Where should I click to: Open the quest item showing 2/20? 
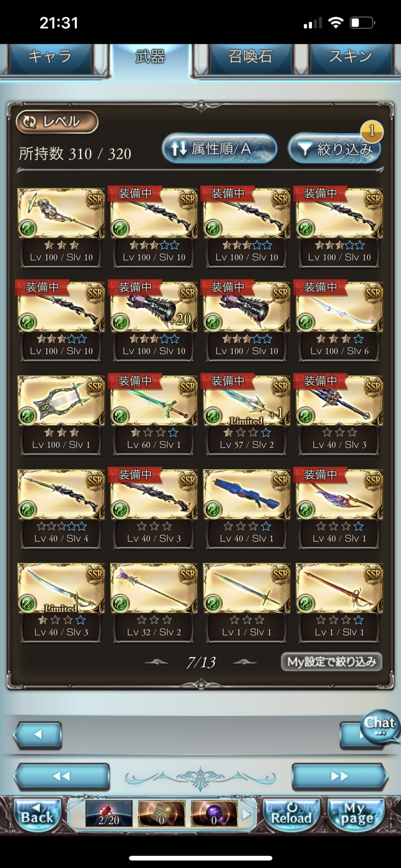(x=108, y=814)
